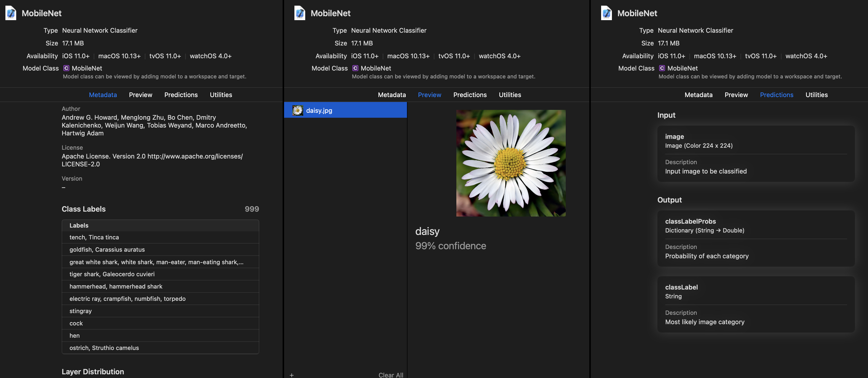Select the 'stingray' label row

[160, 311]
